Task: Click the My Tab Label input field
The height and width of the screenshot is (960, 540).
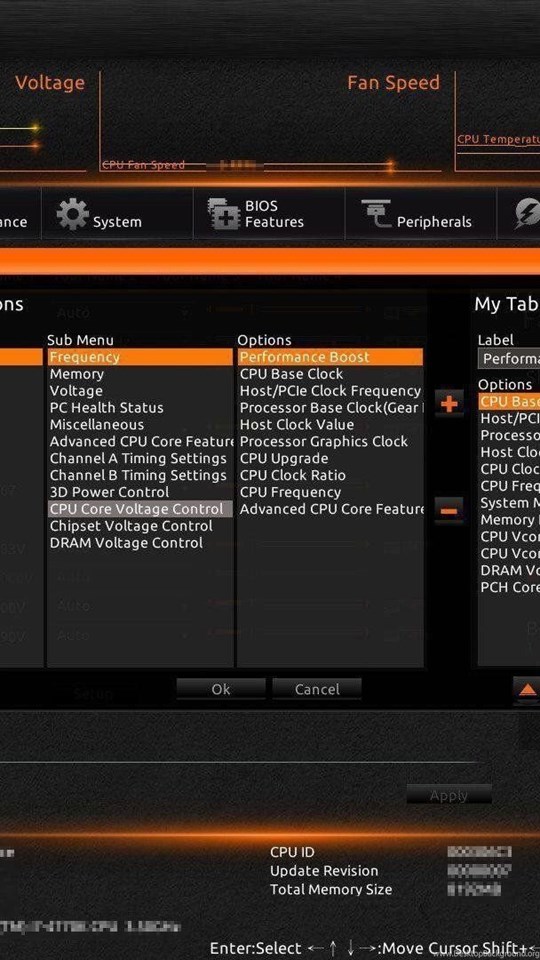Action: 509,359
